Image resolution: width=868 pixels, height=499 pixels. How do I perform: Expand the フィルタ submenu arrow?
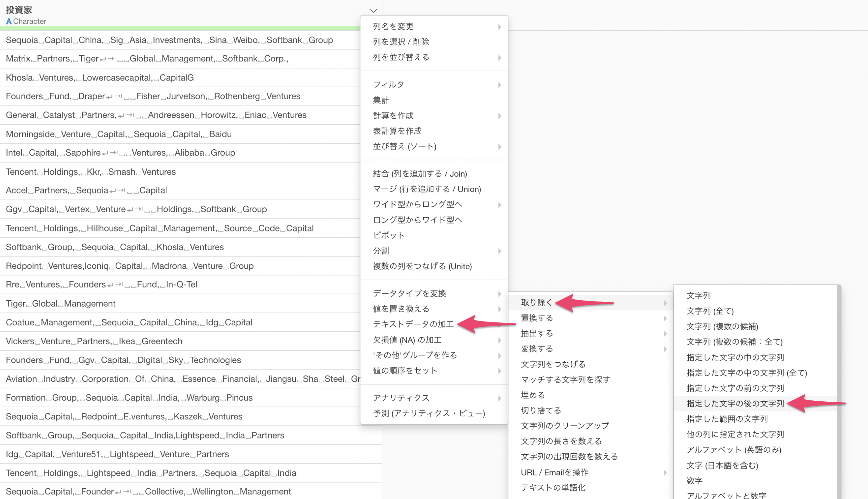tap(500, 85)
